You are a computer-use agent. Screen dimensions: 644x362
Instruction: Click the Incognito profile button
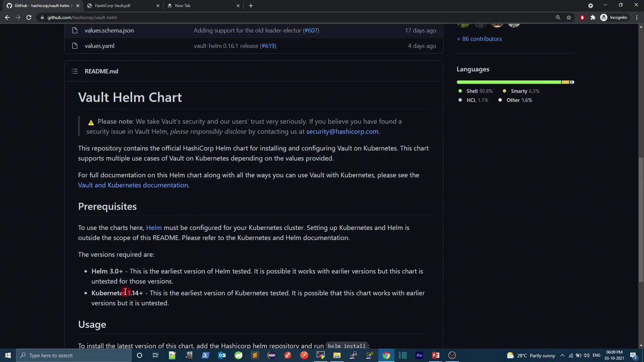point(614,18)
